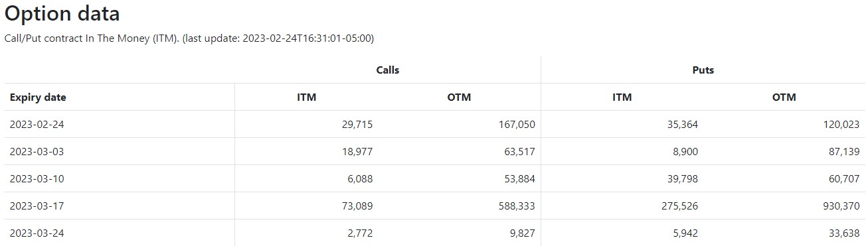Click the 588,333 Calls OTM value
The height and width of the screenshot is (246, 868).
point(517,206)
